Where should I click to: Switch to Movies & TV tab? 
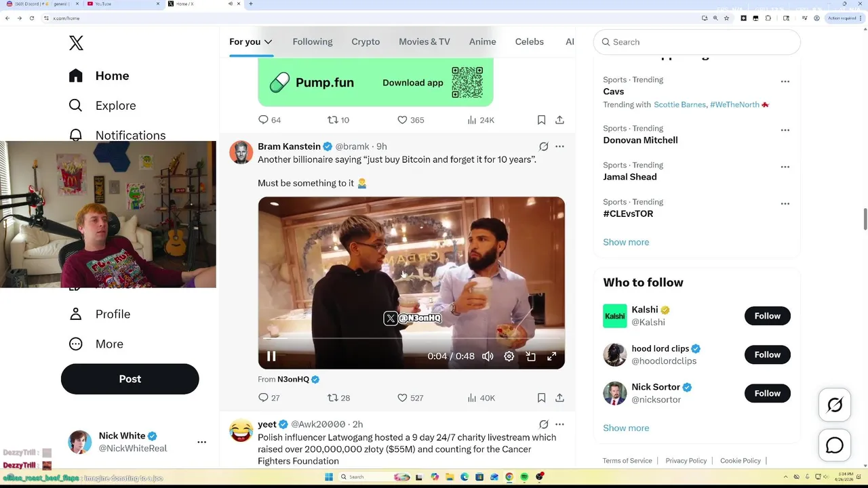pos(425,42)
